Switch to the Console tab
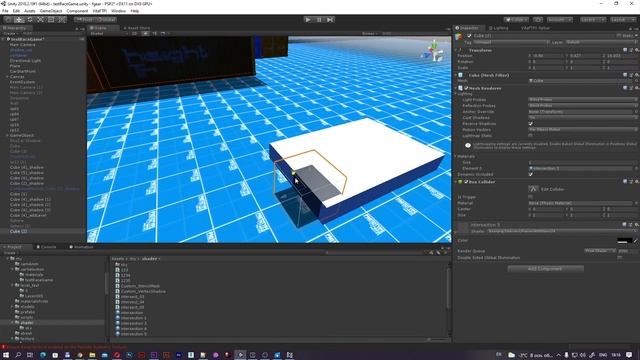Viewport: 640px width, 360px height. click(x=47, y=247)
